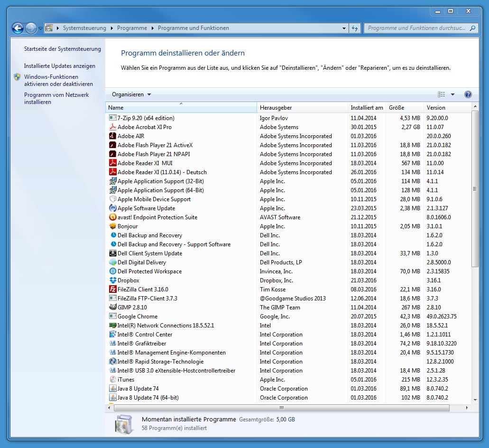
Task: Click the Dell Backup and Recovery icon
Action: click(x=113, y=235)
